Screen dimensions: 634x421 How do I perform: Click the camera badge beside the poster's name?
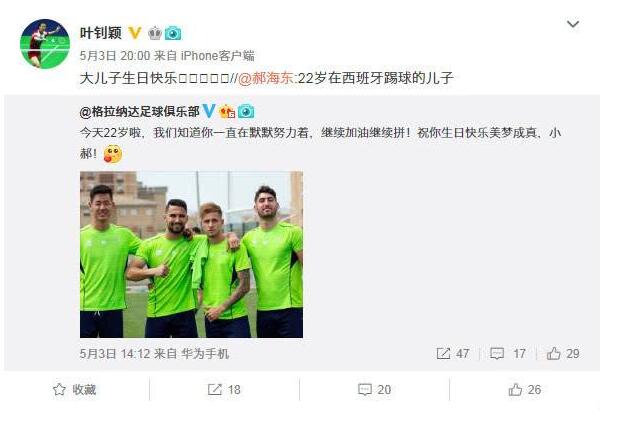(173, 33)
